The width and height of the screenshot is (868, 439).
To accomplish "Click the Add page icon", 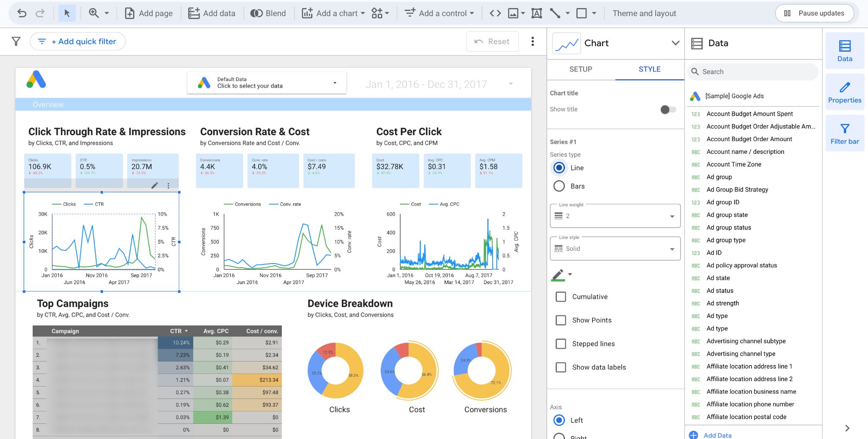I will tap(130, 13).
